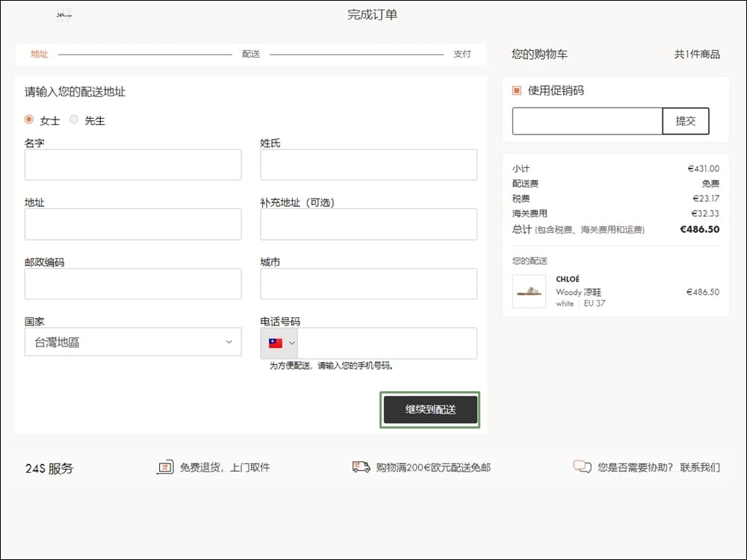Click the 为方便配送 phone hint text
747x560 pixels.
(331, 366)
